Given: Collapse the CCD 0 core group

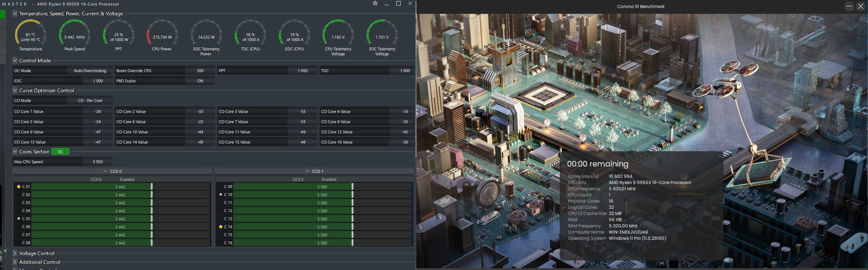Looking at the screenshot, I should [x=106, y=171].
